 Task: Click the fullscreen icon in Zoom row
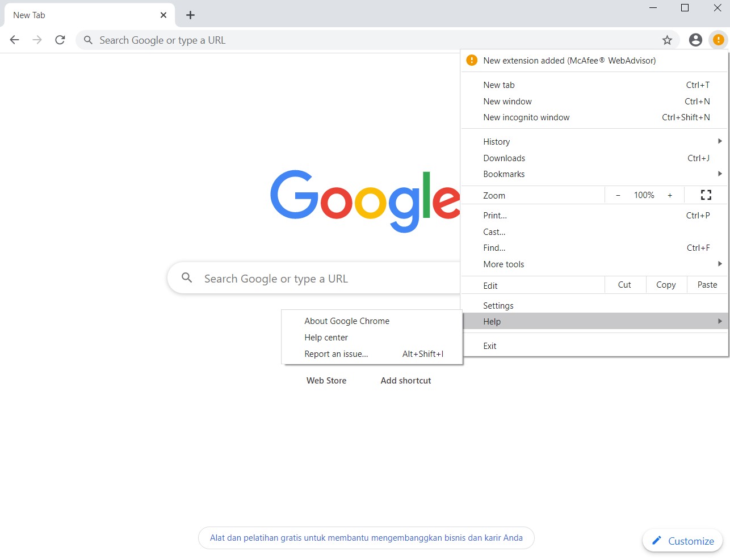(706, 195)
